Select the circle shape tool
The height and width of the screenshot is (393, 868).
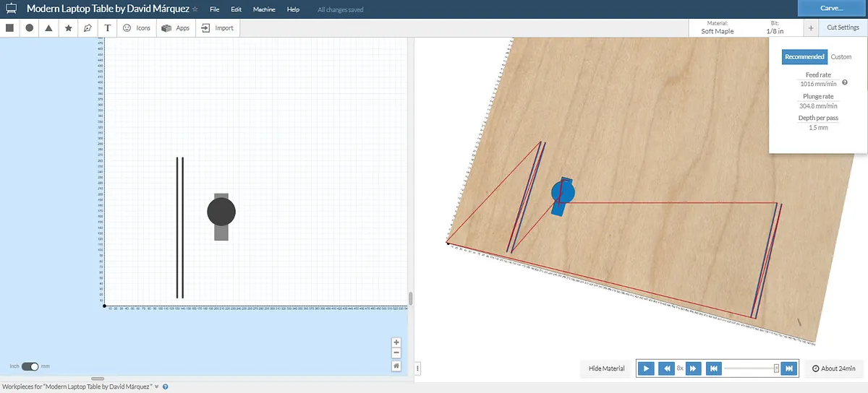(30, 28)
